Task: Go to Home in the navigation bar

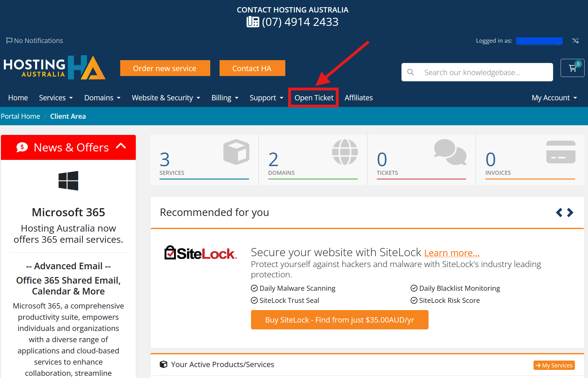Action: 18,98
